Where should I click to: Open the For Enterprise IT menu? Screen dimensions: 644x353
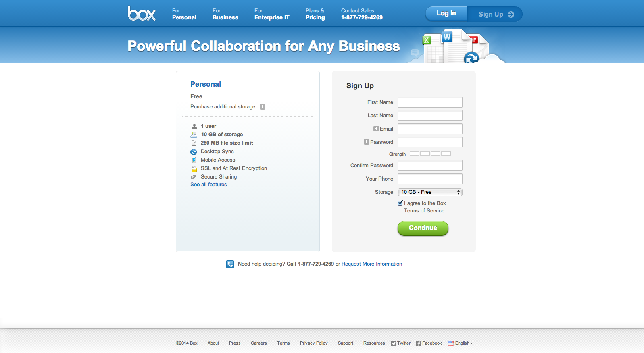coord(272,14)
